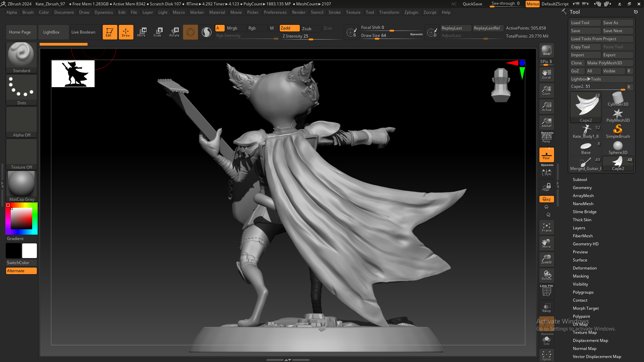Expand the Geometry section
The width and height of the screenshot is (644, 362).
pyautogui.click(x=582, y=188)
